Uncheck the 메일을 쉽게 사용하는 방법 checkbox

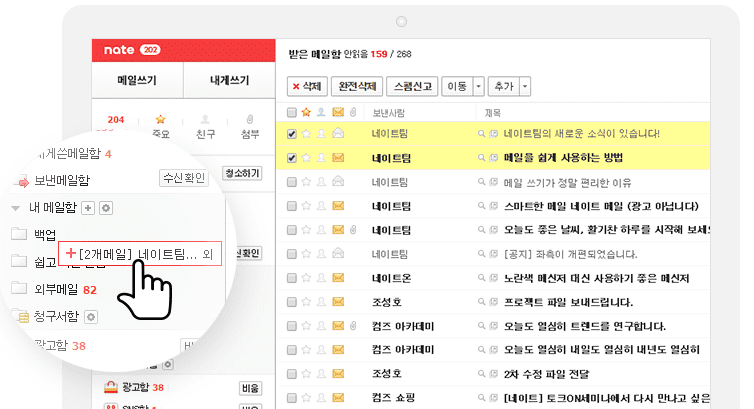click(x=291, y=158)
